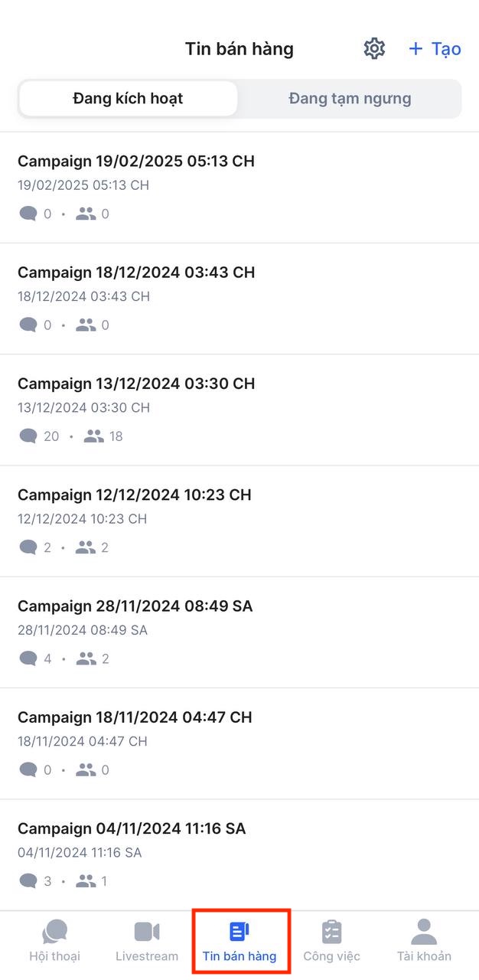Open Campaign 18/12/2024 03:43 CH

pyautogui.click(x=136, y=273)
